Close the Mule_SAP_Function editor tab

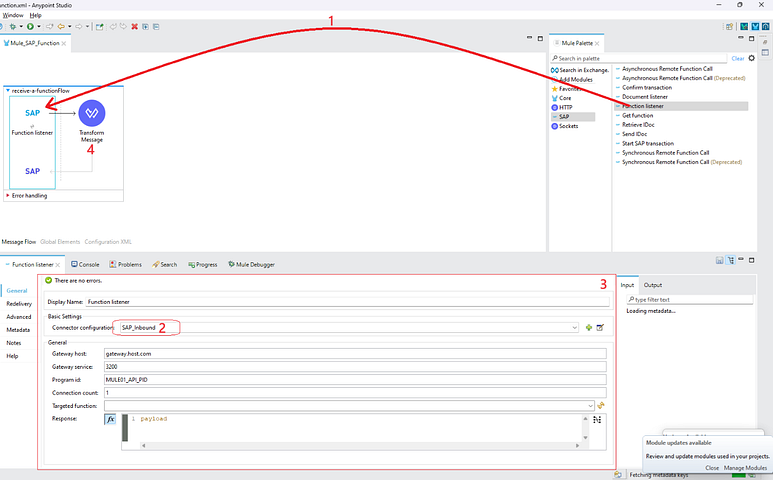click(x=64, y=43)
